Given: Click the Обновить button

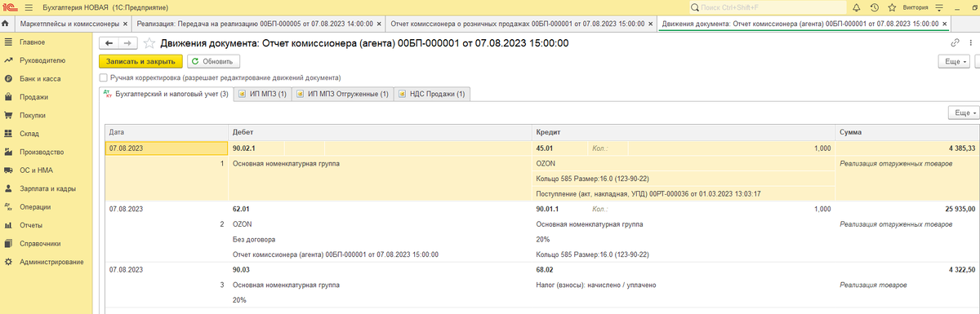Looking at the screenshot, I should click(x=213, y=61).
